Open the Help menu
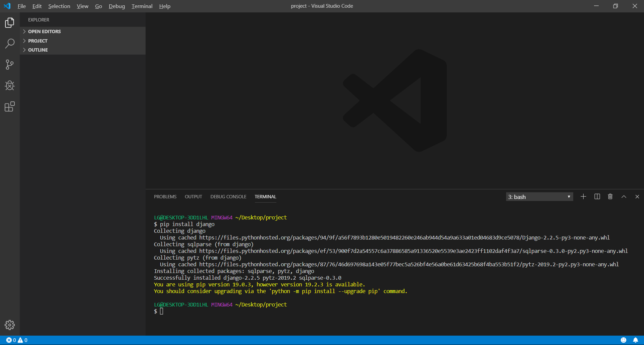The image size is (644, 345). [x=165, y=6]
